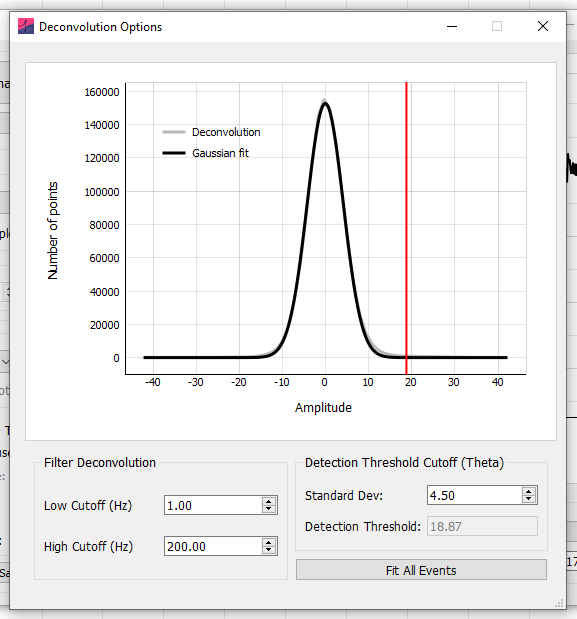Click the Deconvolution Options app icon
The image size is (577, 619).
tap(26, 26)
